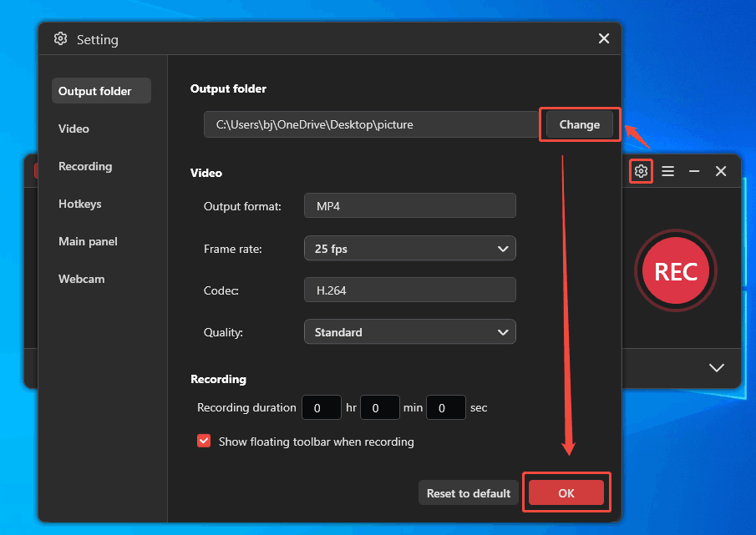
Task: Click the hr duration field
Action: 322,407
